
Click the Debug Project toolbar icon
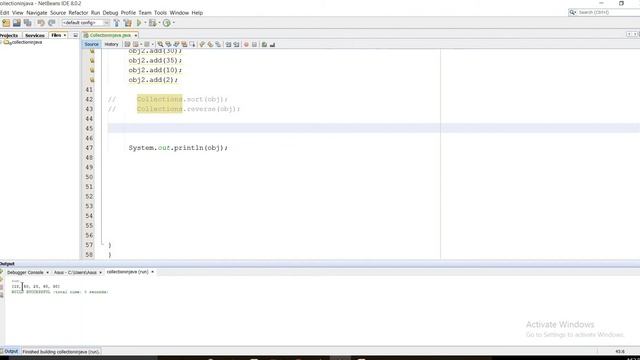tap(152, 23)
